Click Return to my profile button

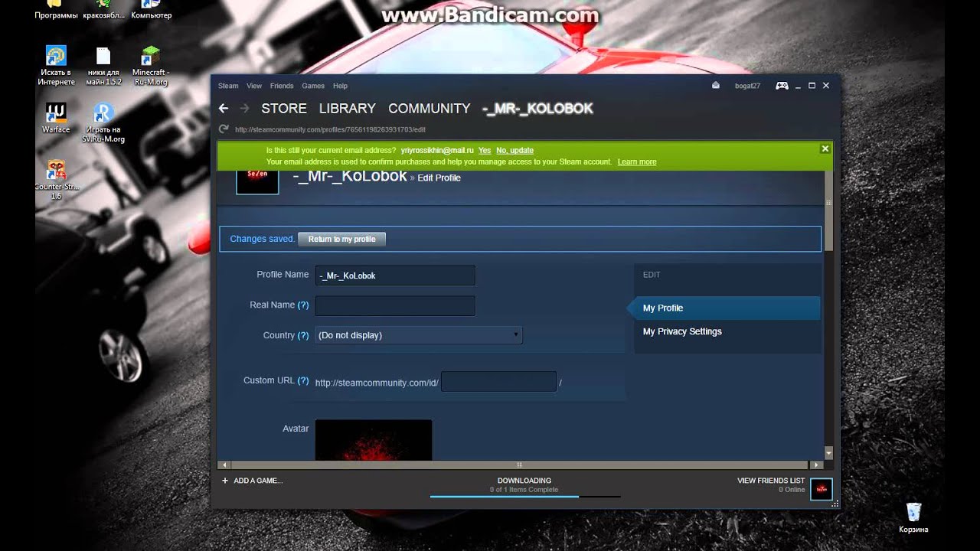click(x=341, y=239)
